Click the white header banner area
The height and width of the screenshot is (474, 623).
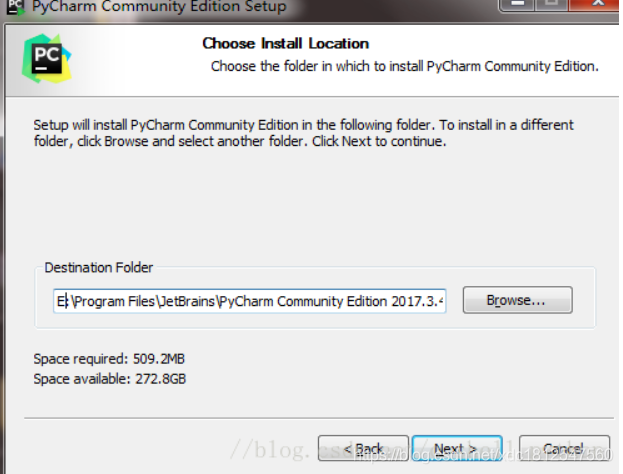[x=312, y=60]
